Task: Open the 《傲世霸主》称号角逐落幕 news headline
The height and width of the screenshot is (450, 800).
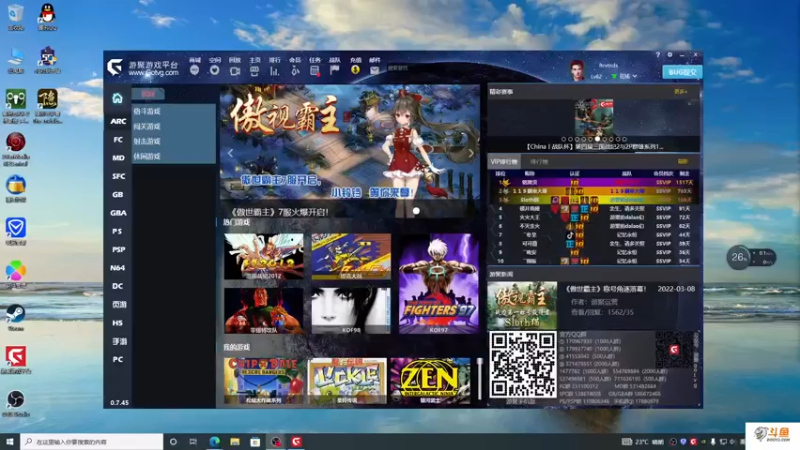Action: click(x=606, y=289)
